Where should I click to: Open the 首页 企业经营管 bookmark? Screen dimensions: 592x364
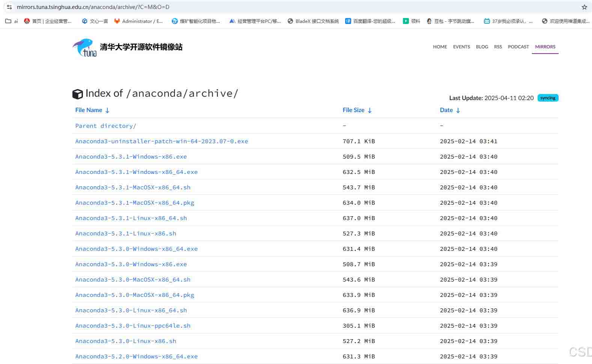pyautogui.click(x=48, y=21)
